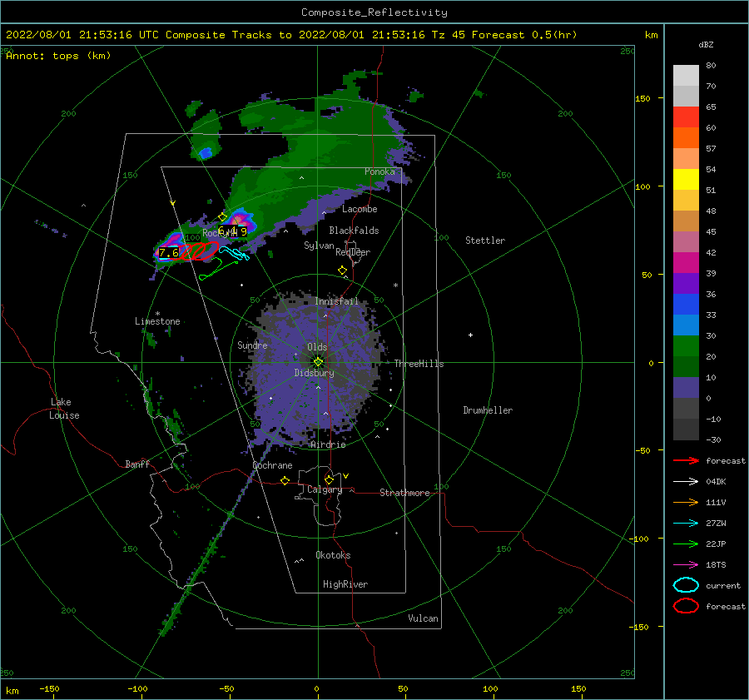This screenshot has width=749, height=700.
Task: Click the Lacombe city label
Action: click(360, 209)
